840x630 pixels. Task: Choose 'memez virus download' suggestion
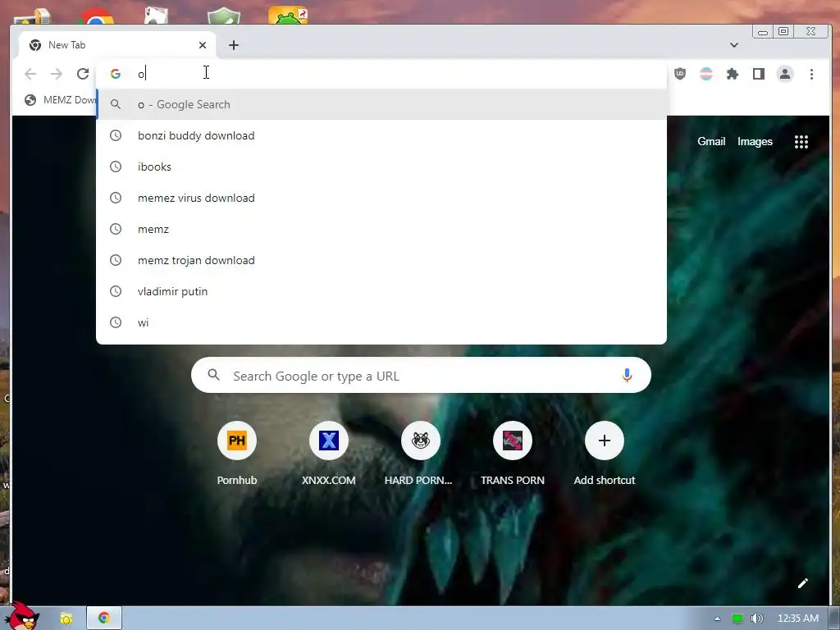tap(381, 198)
